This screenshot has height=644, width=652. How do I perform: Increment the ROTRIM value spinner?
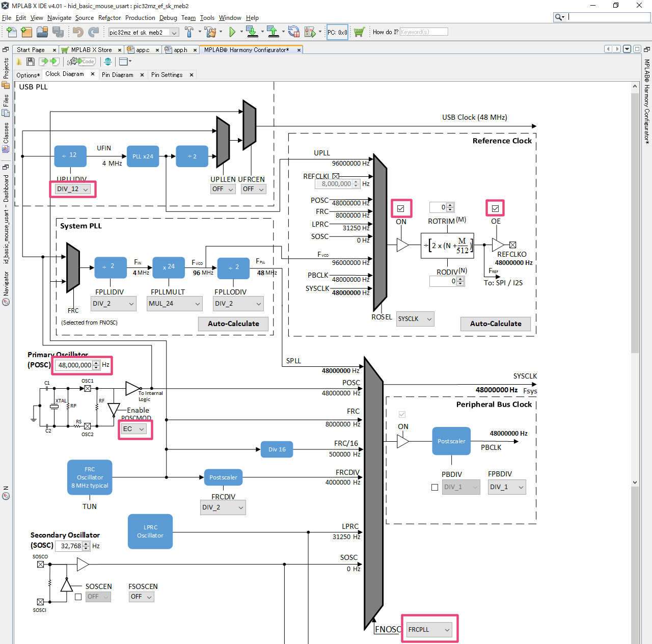[x=450, y=205]
